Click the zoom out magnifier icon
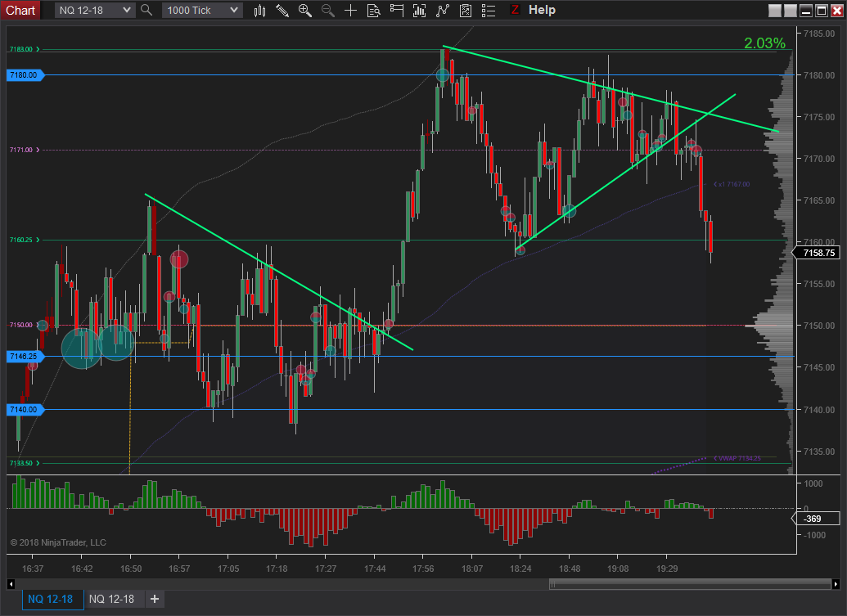This screenshot has height=616, width=847. click(x=328, y=11)
